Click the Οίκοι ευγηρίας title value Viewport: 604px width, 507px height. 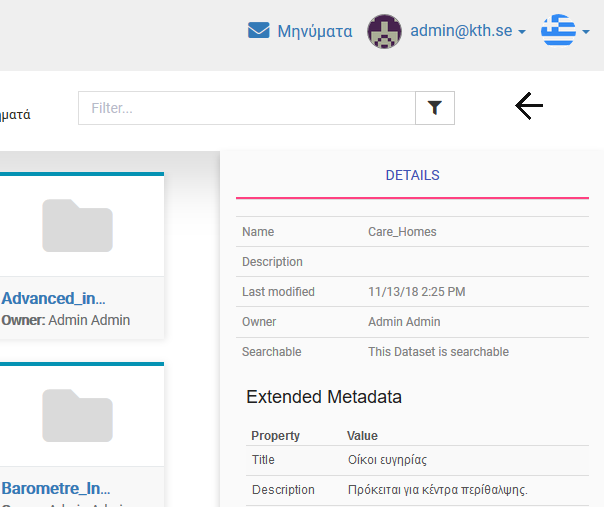387,460
